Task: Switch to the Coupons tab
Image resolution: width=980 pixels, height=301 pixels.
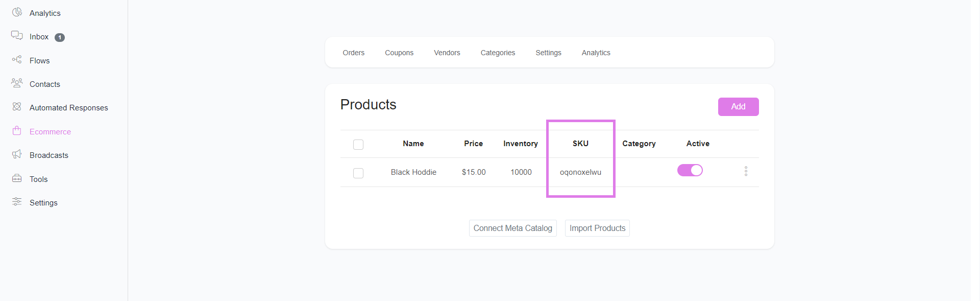Action: pyautogui.click(x=399, y=53)
